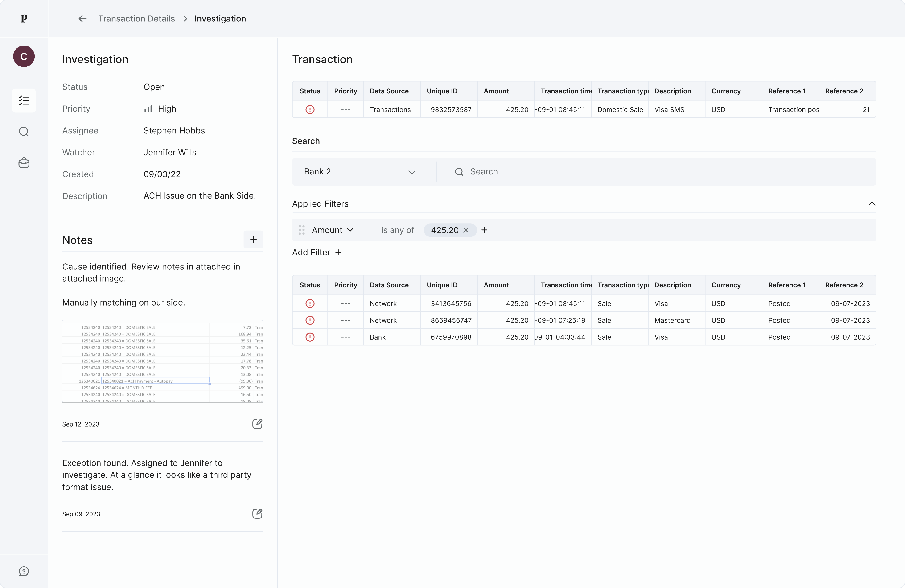This screenshot has width=905, height=588.
Task: Edit the Sep 09, 2023 note
Action: 257,513
